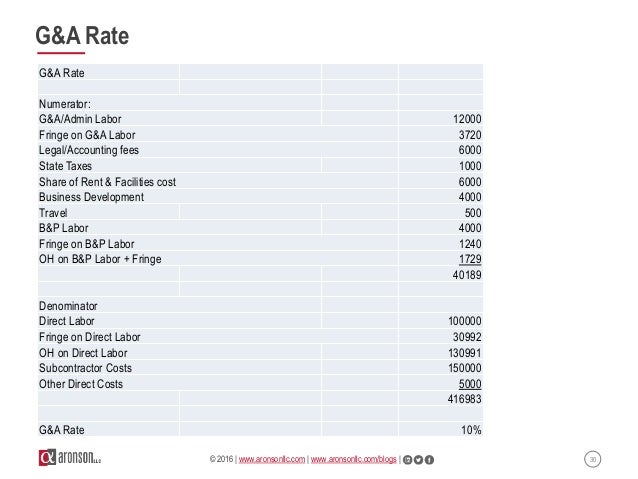Open the www.aronsonllc.com link
Image resolution: width=638 pixels, height=479 pixels.
(x=272, y=459)
